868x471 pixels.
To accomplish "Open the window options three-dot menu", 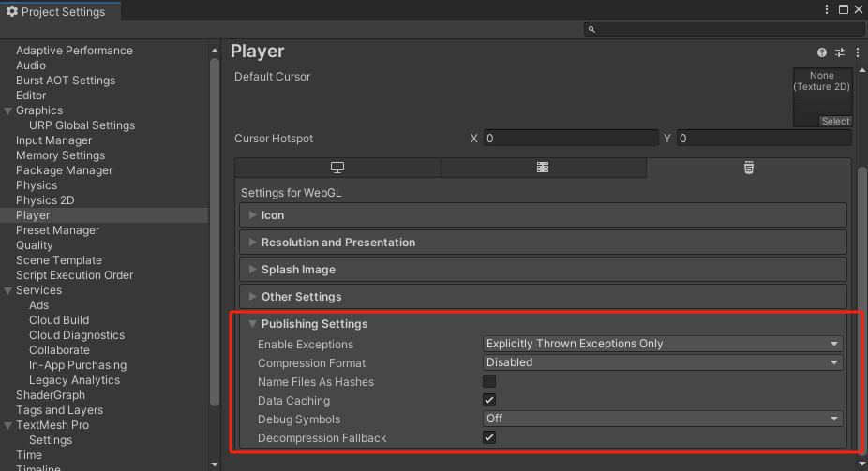I will click(x=827, y=9).
